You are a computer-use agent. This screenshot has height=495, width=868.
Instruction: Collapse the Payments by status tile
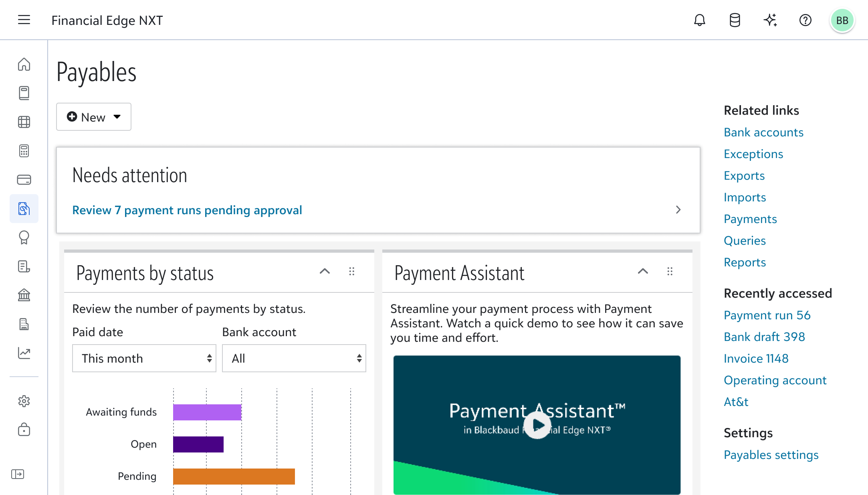[x=325, y=272]
